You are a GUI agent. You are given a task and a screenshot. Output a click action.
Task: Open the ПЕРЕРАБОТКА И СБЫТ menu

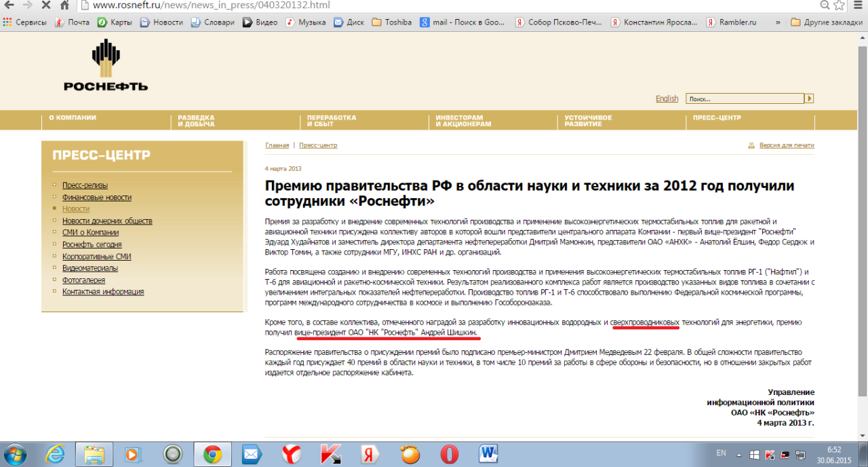point(331,121)
